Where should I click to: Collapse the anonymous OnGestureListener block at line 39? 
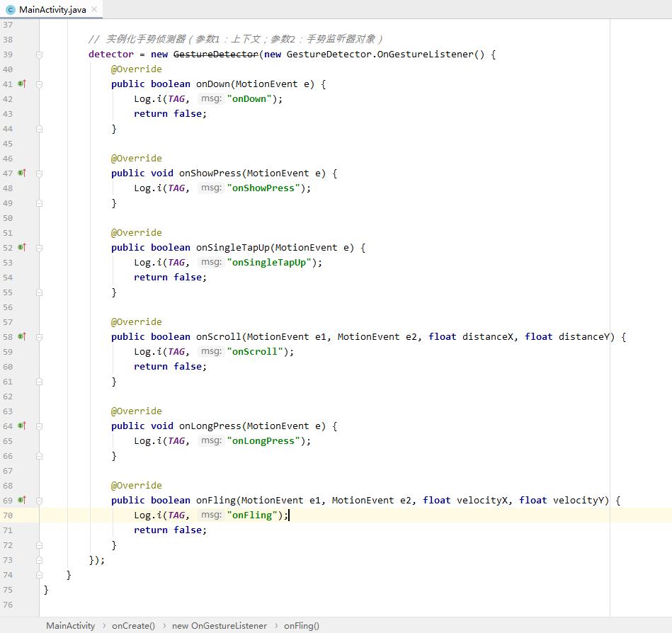click(x=40, y=55)
